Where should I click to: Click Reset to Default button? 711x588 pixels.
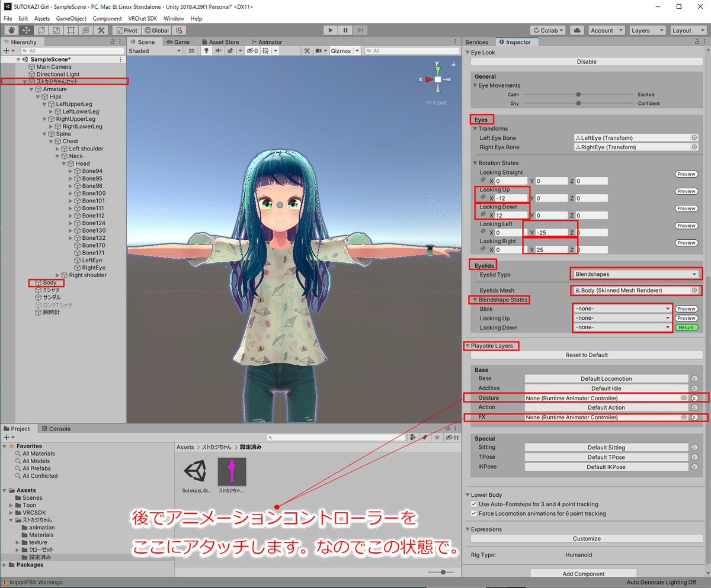pos(587,355)
